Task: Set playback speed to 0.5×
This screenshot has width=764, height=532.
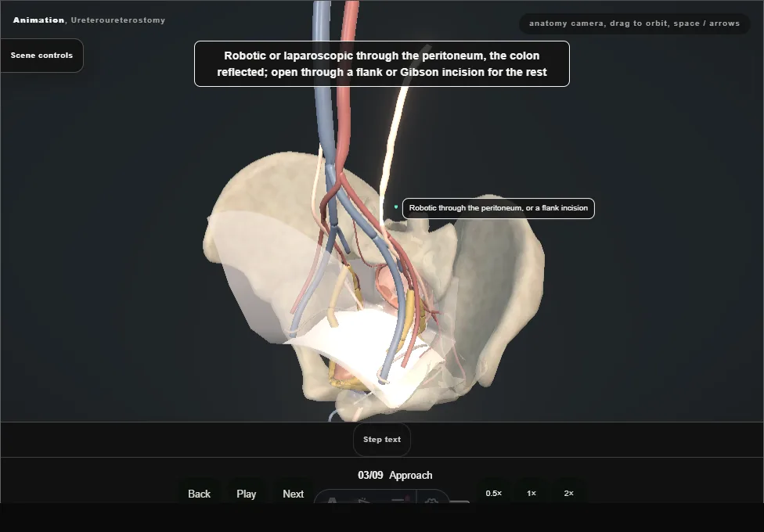Action: (x=494, y=493)
